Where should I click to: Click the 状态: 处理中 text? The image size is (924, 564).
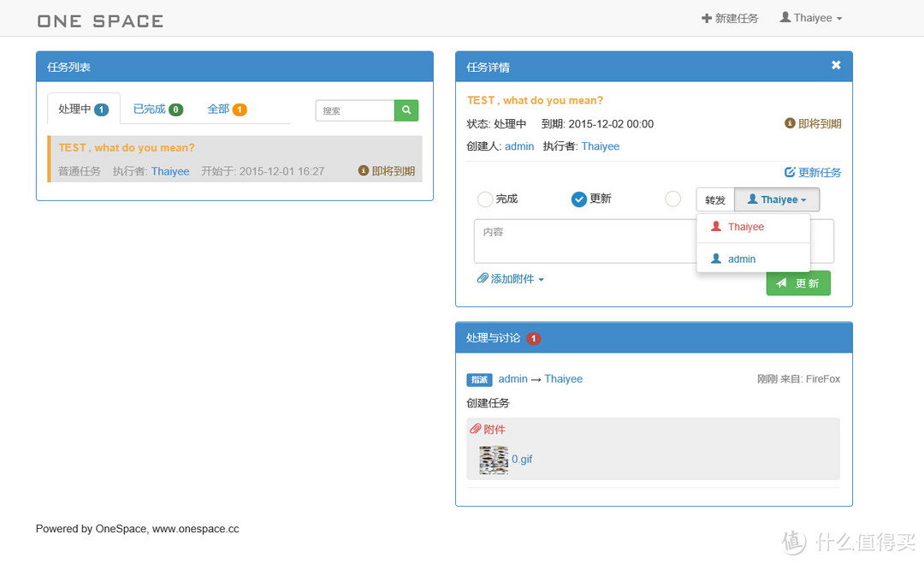point(496,124)
